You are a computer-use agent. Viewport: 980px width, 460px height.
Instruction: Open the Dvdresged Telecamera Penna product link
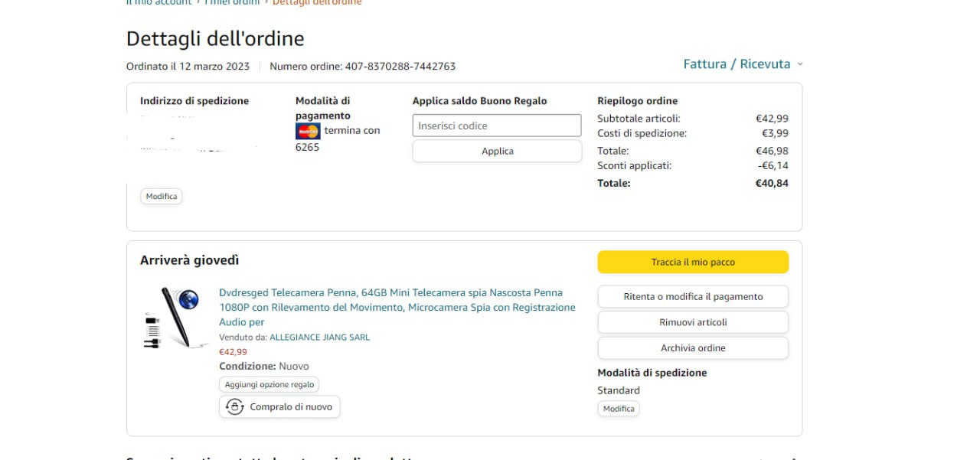[x=397, y=307]
